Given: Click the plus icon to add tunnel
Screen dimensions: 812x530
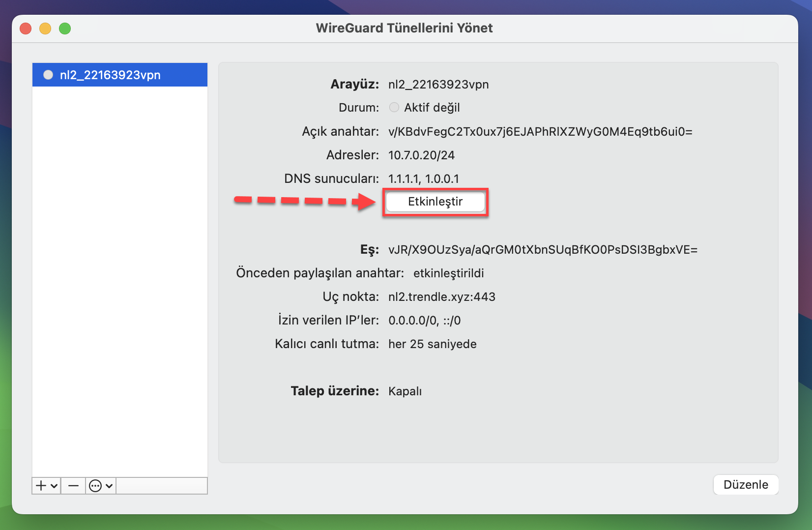Looking at the screenshot, I should tap(41, 486).
